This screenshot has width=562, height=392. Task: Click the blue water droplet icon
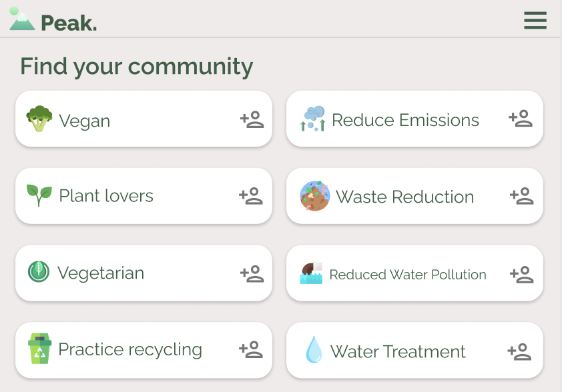click(x=314, y=349)
